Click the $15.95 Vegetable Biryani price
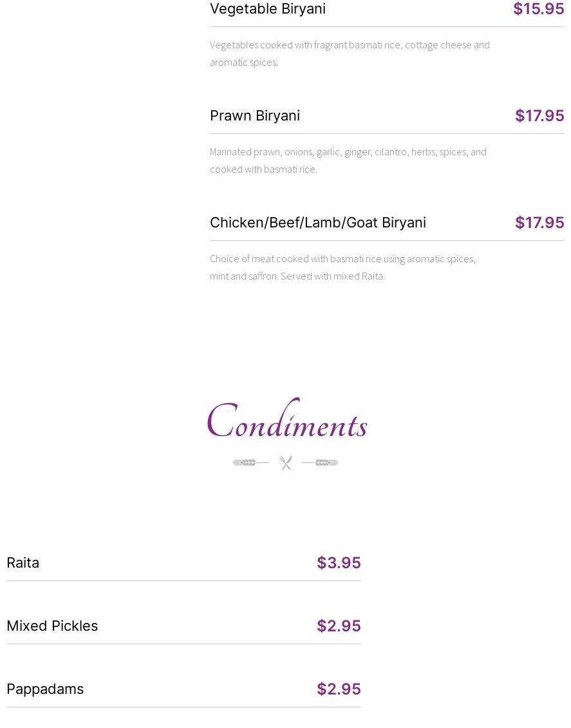Image resolution: width=571 pixels, height=728 pixels. click(x=538, y=9)
